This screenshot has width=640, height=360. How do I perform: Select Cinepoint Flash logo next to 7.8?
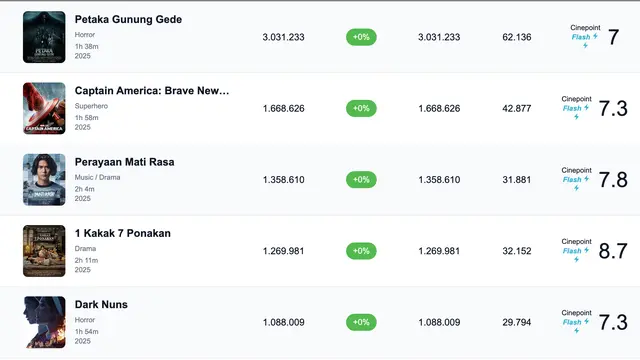coord(576,179)
